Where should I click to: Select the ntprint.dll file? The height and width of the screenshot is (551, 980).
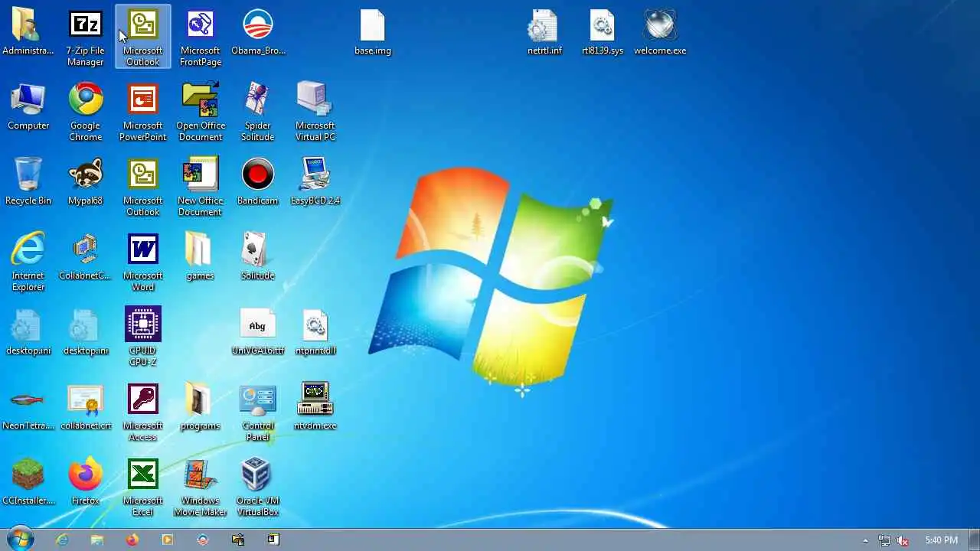[x=315, y=332]
